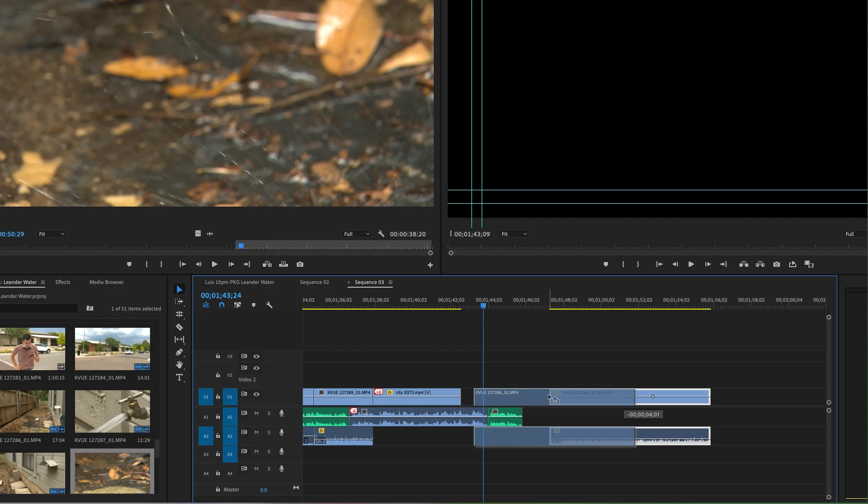Click Overwrite button in Source monitor
The height and width of the screenshot is (504, 868).
click(x=283, y=264)
